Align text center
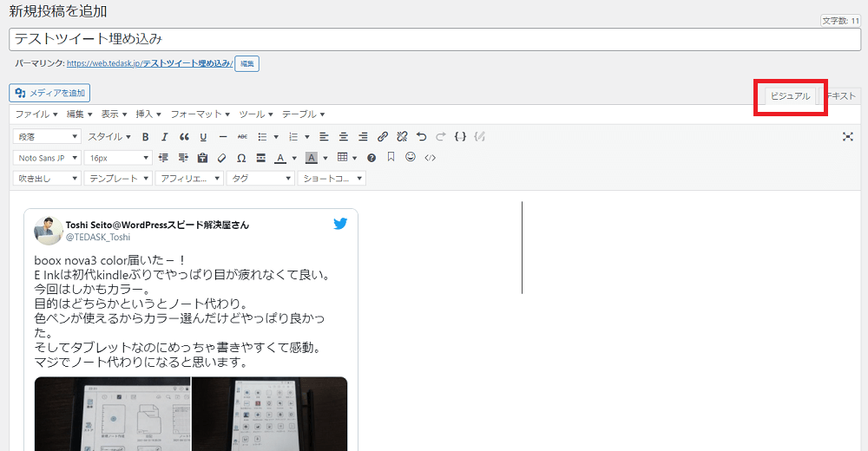 click(344, 137)
